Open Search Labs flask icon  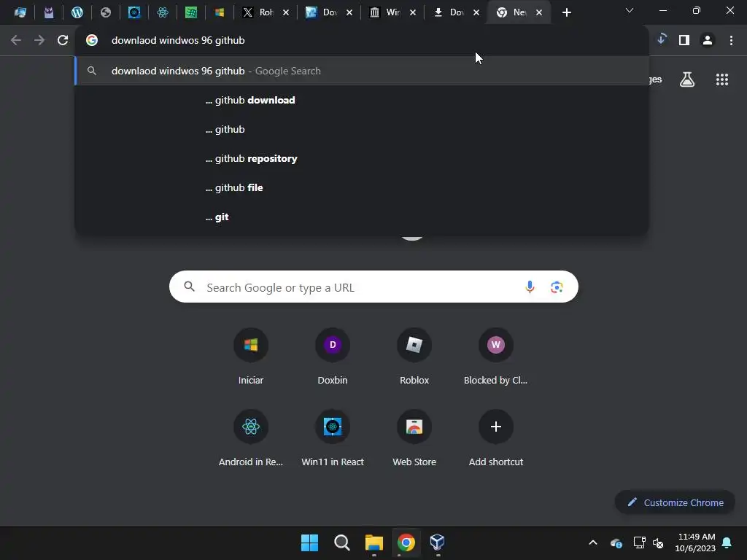[x=687, y=79]
